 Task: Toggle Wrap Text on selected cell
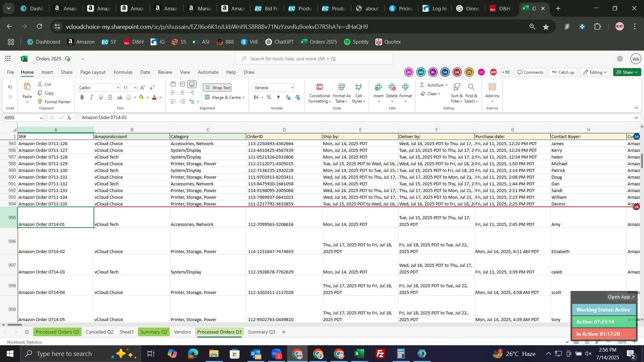[x=217, y=87]
